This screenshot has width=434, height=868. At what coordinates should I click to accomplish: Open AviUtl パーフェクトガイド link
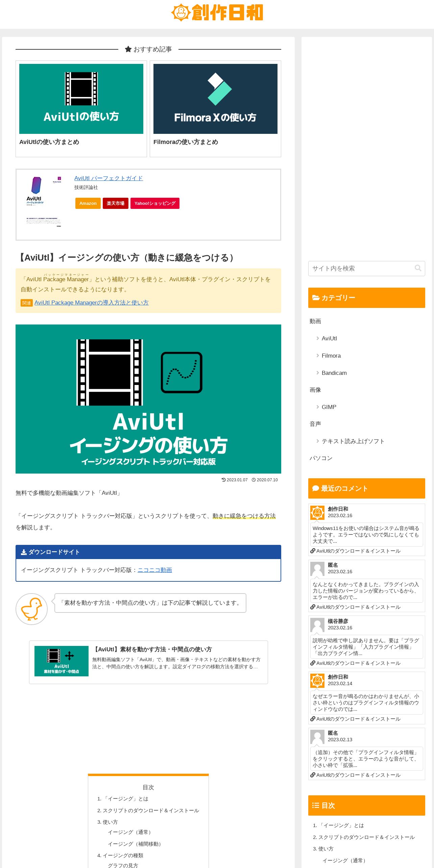[108, 178]
